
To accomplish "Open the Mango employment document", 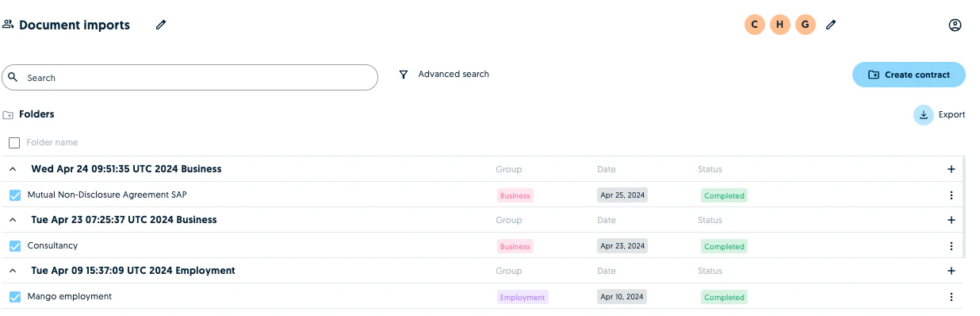I will (70, 296).
